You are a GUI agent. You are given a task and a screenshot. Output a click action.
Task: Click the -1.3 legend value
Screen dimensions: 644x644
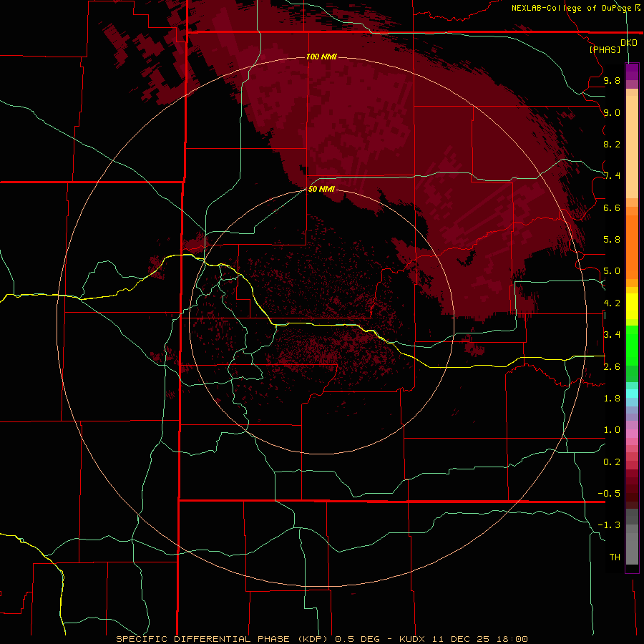609,525
